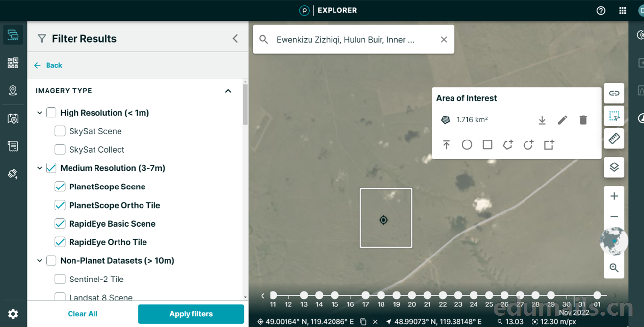Edit the Area of Interest with pencil icon
This screenshot has width=644, height=327.
562,120
